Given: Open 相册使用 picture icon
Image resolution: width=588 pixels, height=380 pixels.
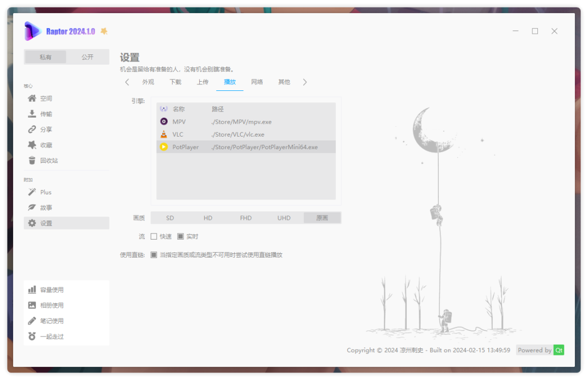Looking at the screenshot, I should tap(32, 305).
